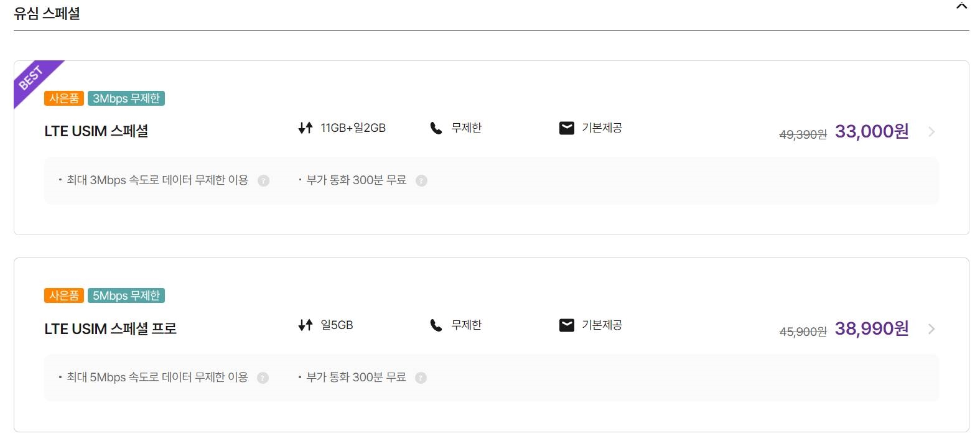Select the 33,000원 discounted price
980x446 pixels.
(870, 131)
